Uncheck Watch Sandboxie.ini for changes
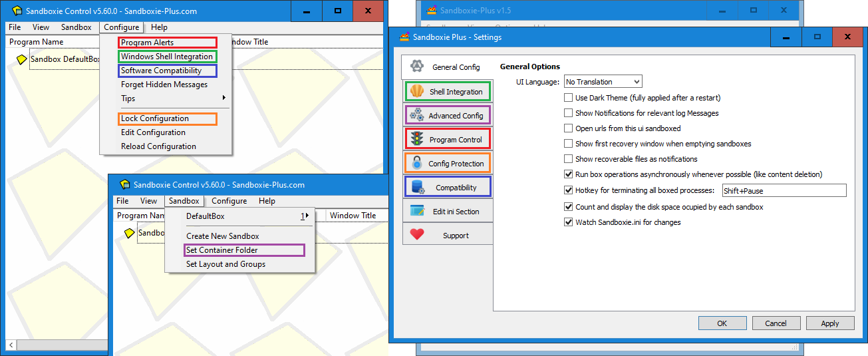The image size is (868, 356). [568, 222]
